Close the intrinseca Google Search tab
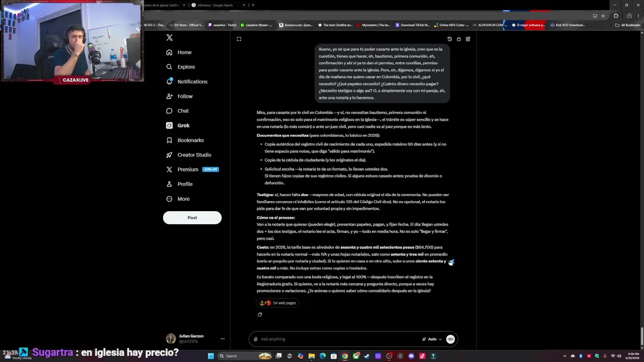644x362 pixels. tap(244, 5)
